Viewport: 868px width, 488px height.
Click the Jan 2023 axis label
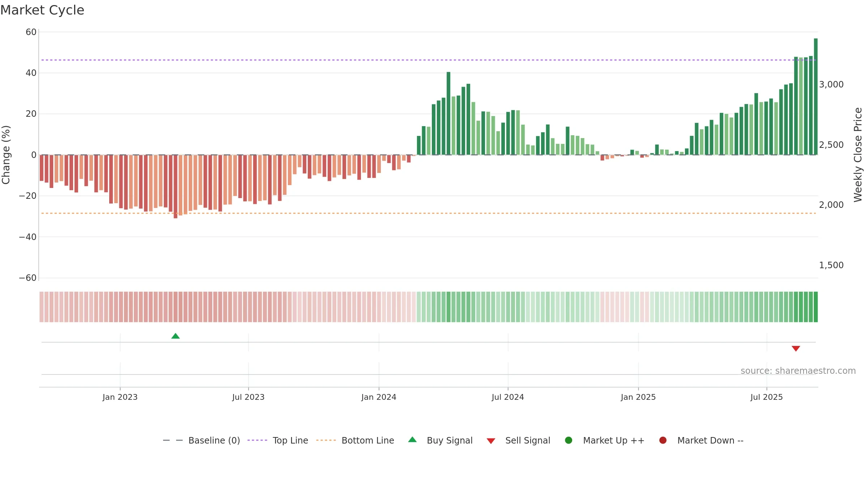point(120,397)
